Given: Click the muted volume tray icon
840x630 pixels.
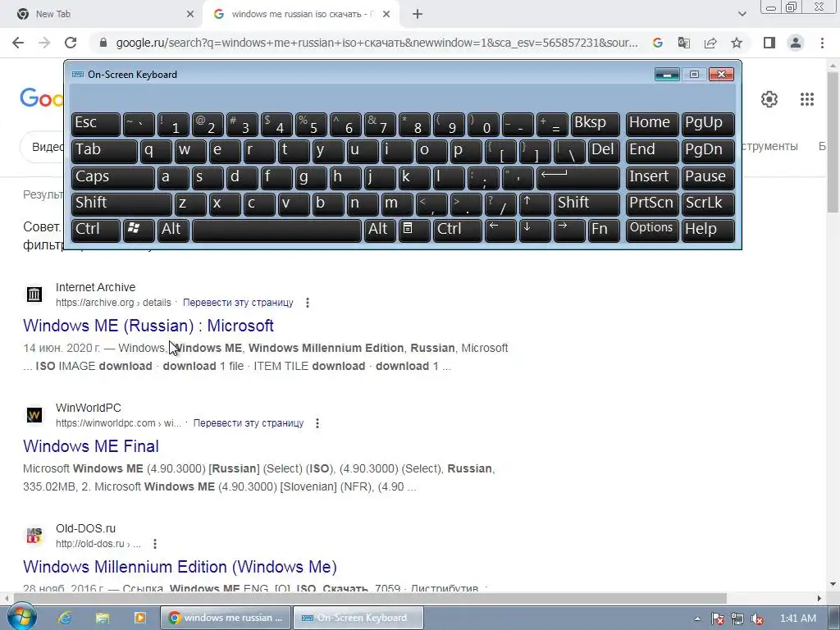Looking at the screenshot, I should [757, 619].
